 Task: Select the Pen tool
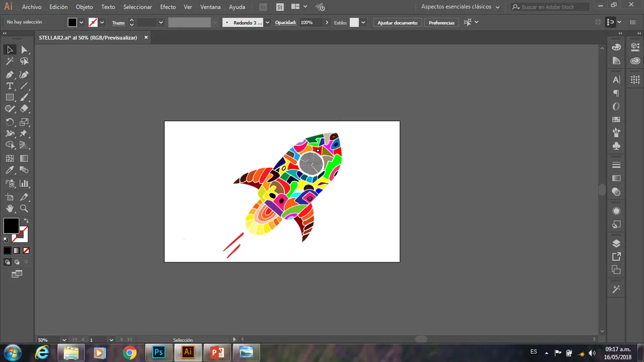click(10, 75)
